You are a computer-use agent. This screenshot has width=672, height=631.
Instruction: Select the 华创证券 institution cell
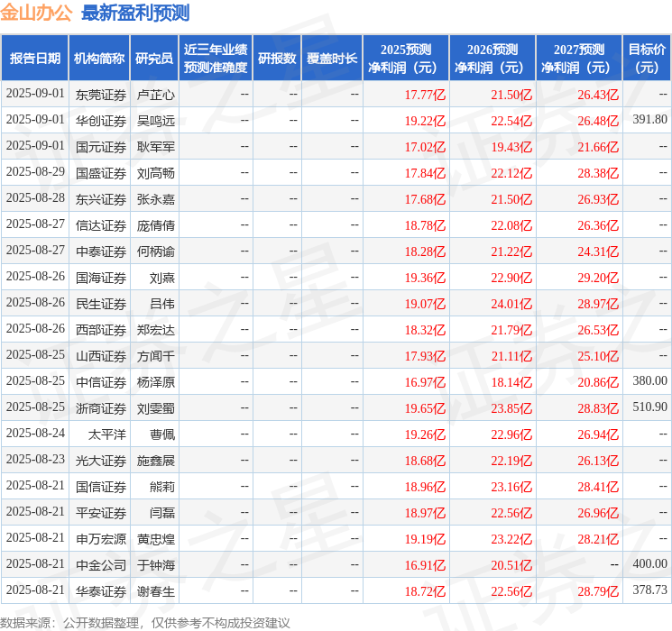(x=101, y=121)
